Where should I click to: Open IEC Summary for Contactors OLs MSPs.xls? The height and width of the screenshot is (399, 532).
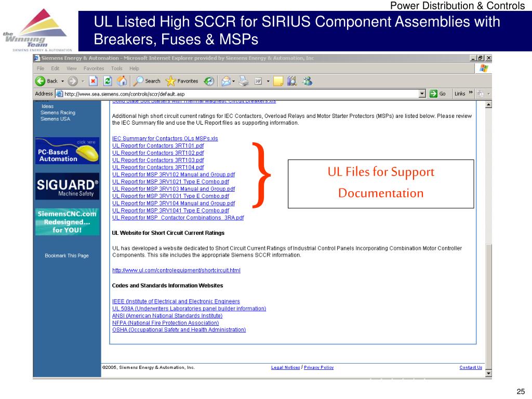[x=165, y=138]
